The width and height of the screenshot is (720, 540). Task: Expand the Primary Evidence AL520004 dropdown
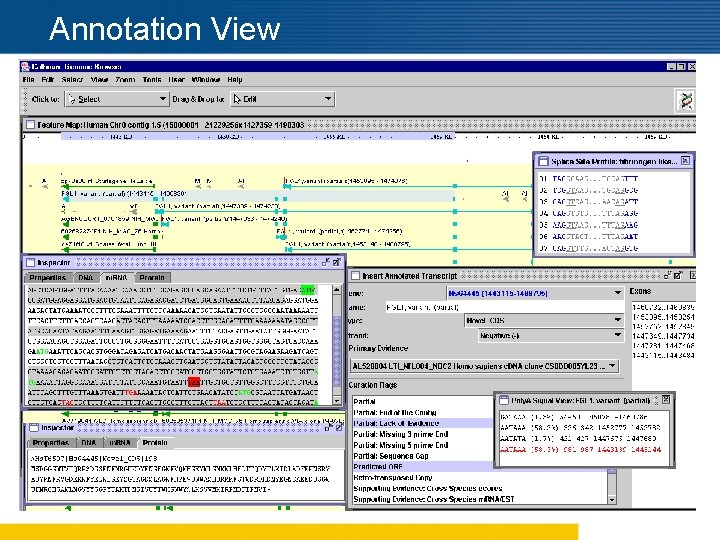(484, 366)
